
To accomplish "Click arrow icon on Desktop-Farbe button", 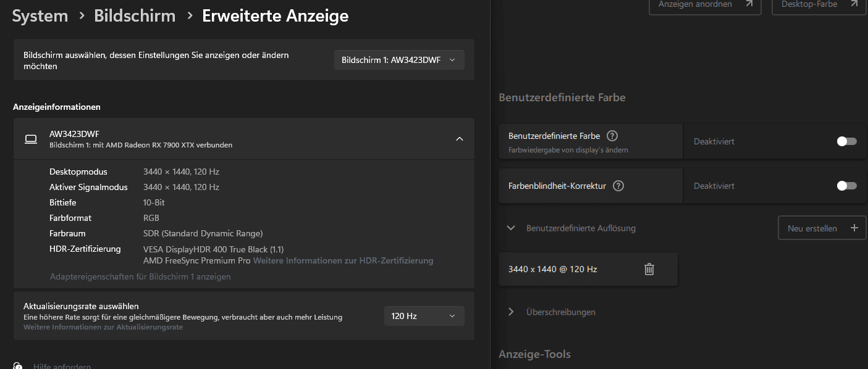I will (854, 4).
